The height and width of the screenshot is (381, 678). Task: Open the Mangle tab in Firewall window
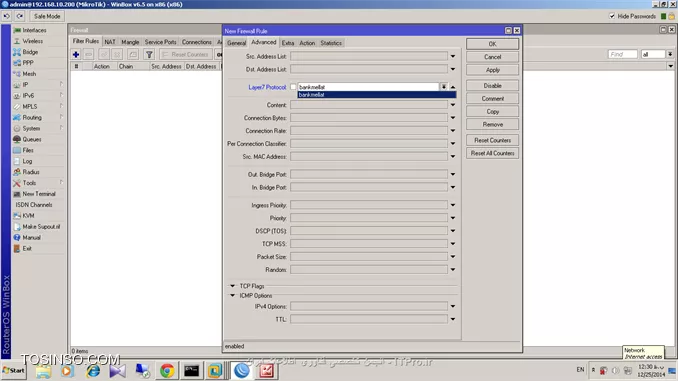[130, 42]
